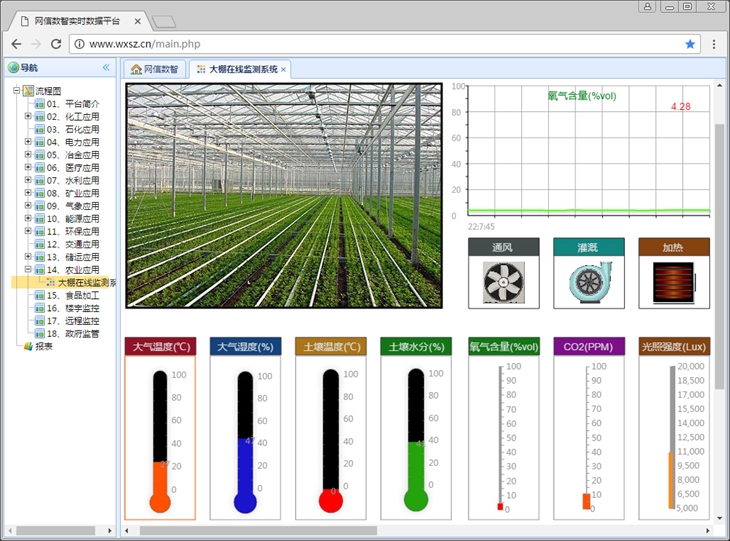The height and width of the screenshot is (541, 730).
Task: Close the 大棚在线监测系统 tab
Action: coord(283,70)
